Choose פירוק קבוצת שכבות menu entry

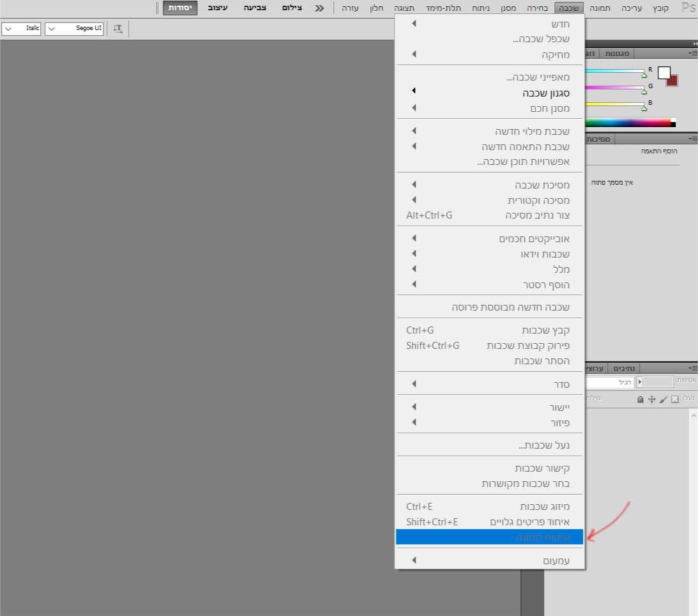click(489, 346)
